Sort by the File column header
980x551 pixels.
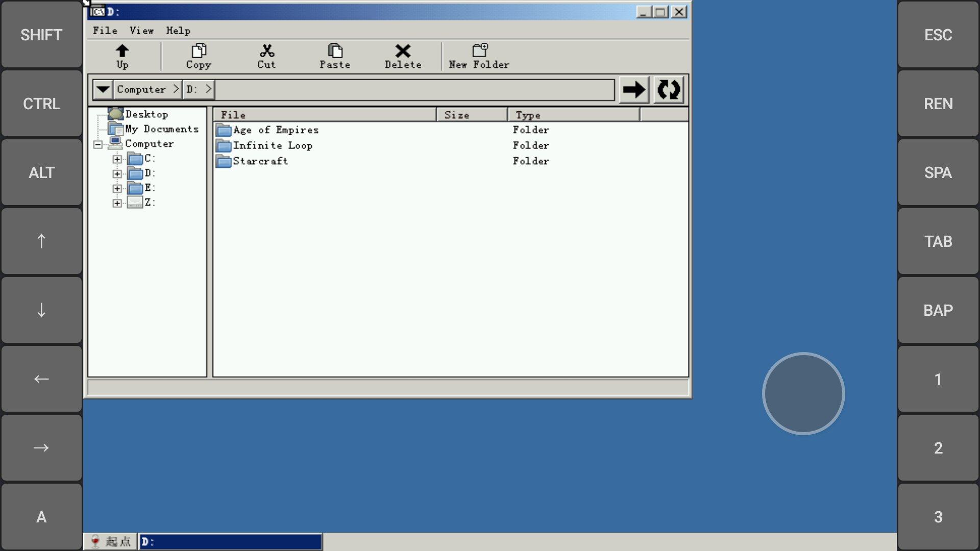(x=325, y=115)
